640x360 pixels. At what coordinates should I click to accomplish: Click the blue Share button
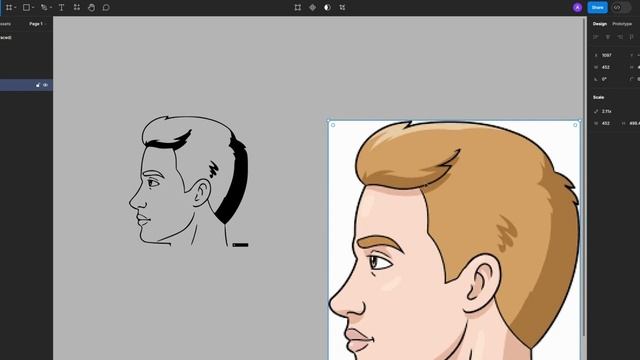[x=597, y=7]
